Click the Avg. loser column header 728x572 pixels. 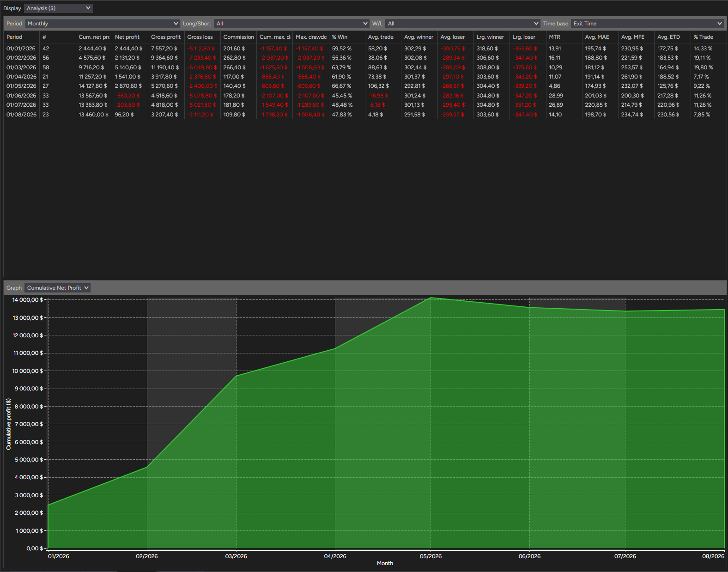coord(455,37)
